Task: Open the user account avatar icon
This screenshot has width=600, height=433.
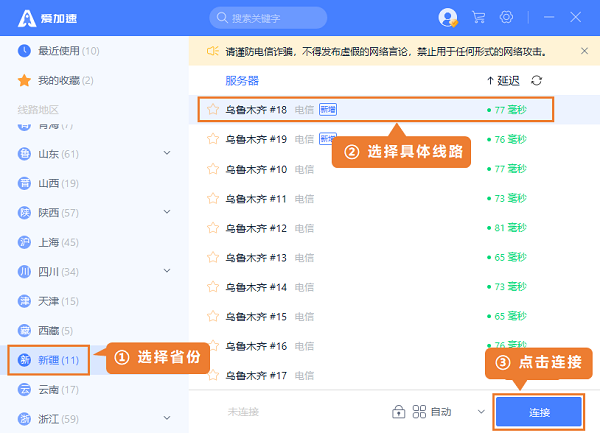Action: click(448, 18)
